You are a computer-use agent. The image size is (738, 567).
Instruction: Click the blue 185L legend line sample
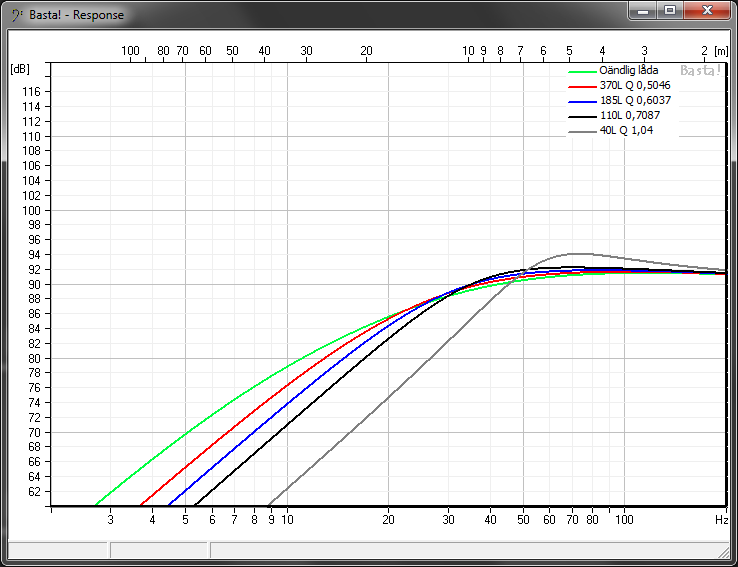582,101
